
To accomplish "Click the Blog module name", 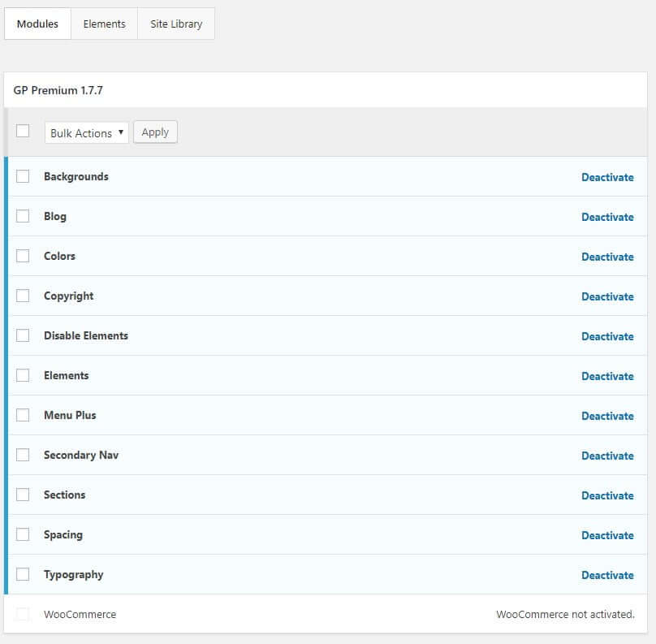I will click(55, 216).
